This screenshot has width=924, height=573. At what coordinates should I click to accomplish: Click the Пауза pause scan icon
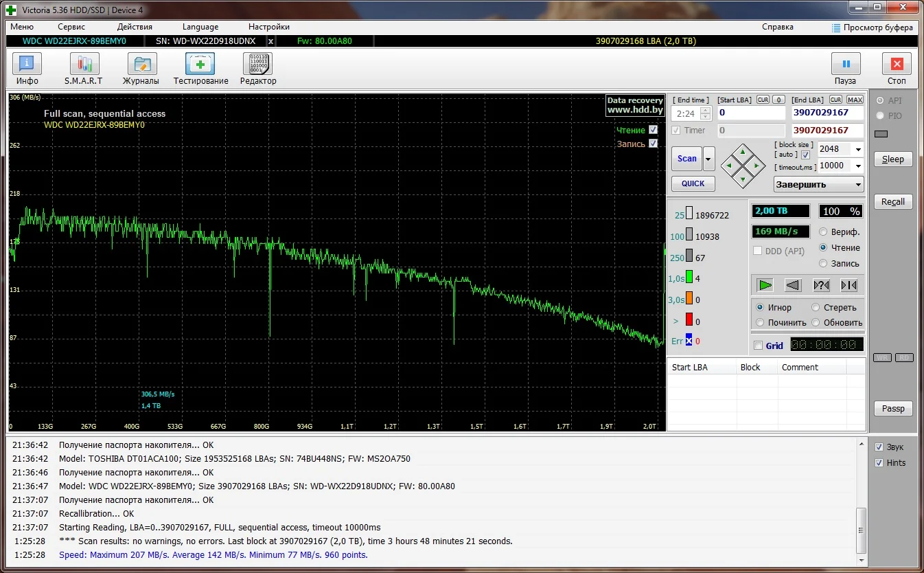click(x=845, y=65)
